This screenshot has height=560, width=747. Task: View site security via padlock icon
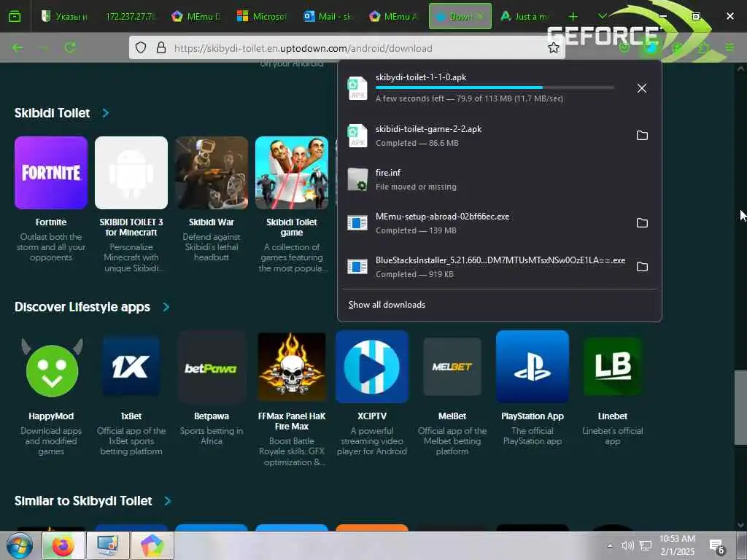pos(161,47)
